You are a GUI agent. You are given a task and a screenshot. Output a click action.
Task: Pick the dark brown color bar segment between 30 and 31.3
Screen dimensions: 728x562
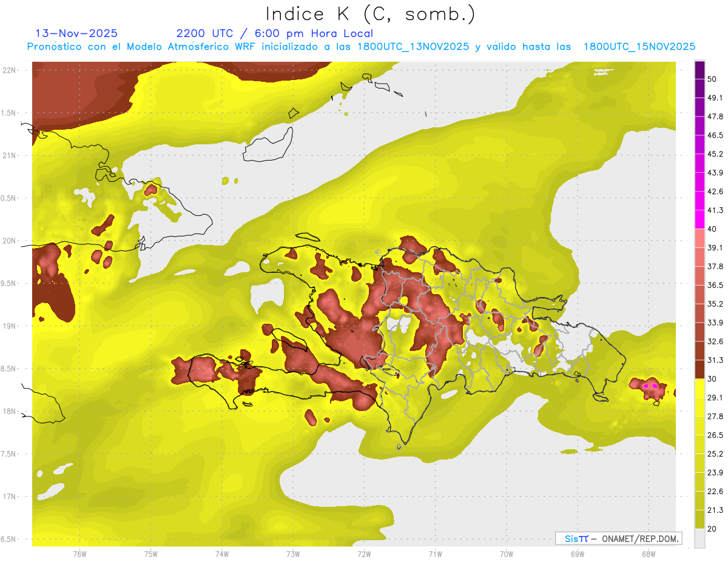[700, 369]
